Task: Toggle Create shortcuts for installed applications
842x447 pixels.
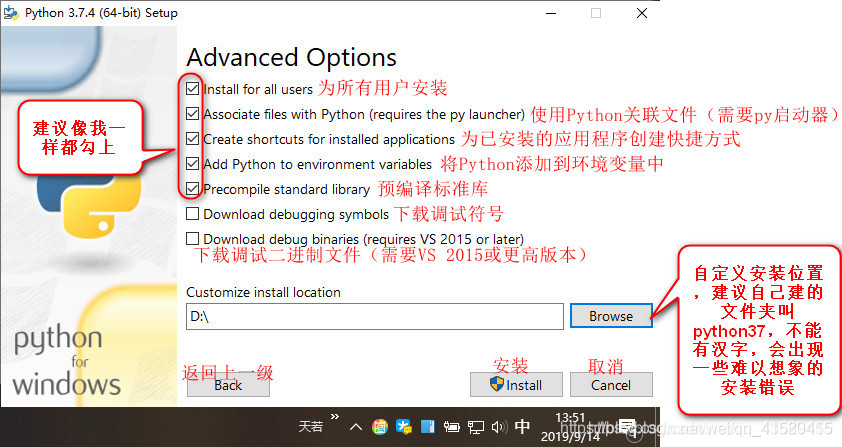Action: tap(192, 139)
